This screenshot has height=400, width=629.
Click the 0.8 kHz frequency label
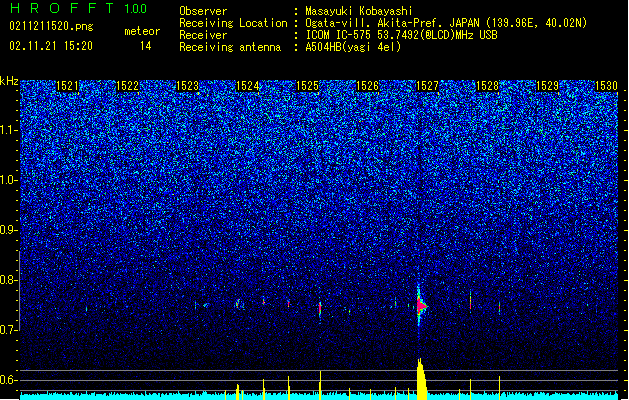pos(9,280)
